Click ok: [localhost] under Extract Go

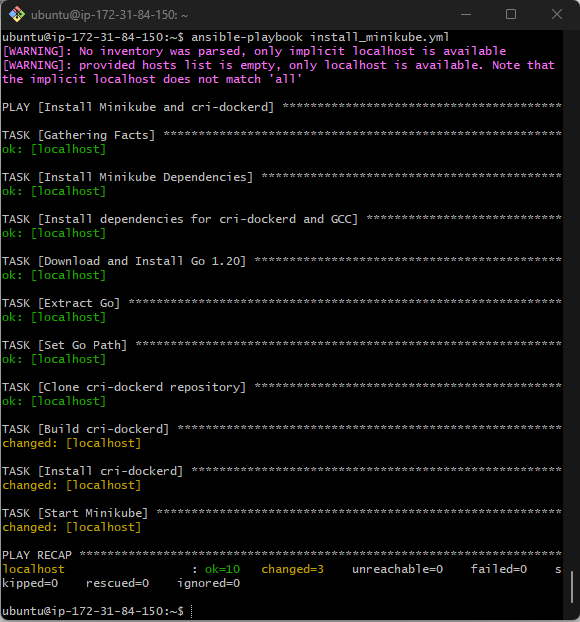click(x=54, y=317)
